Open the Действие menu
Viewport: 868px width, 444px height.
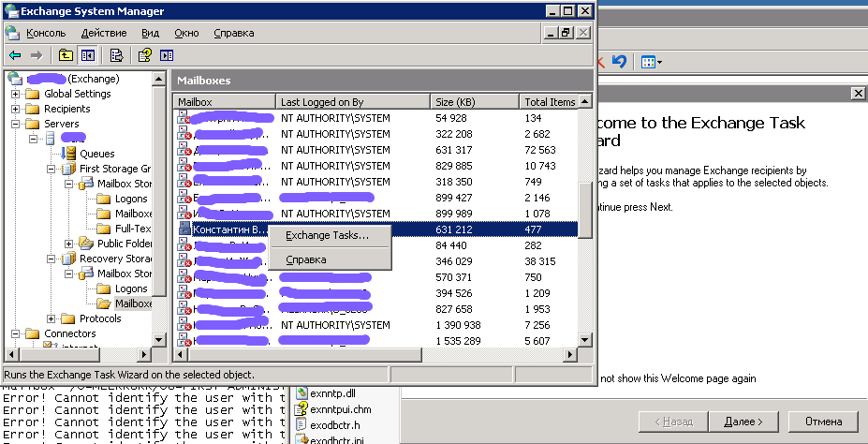104,33
